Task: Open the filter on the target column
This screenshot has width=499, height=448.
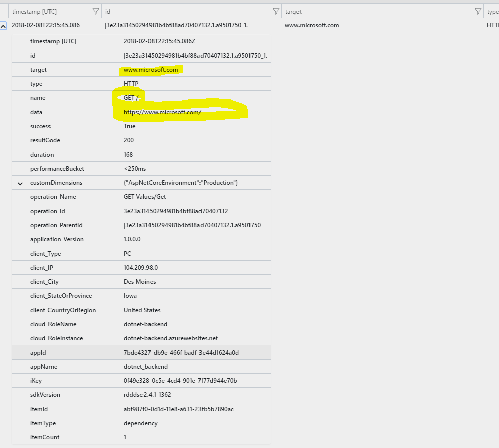Action: point(478,11)
